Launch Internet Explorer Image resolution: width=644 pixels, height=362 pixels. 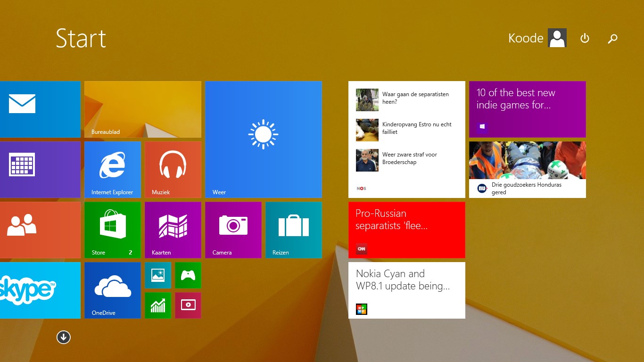point(112,169)
